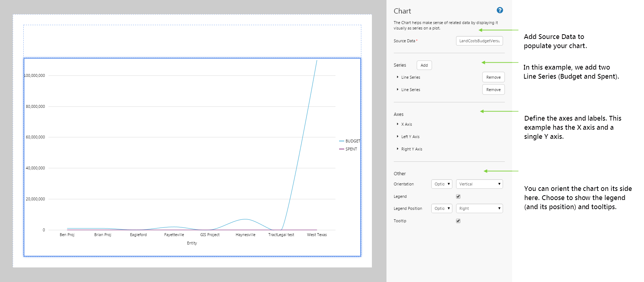Click the Source Data input field
The width and height of the screenshot is (644, 282).
pos(479,41)
